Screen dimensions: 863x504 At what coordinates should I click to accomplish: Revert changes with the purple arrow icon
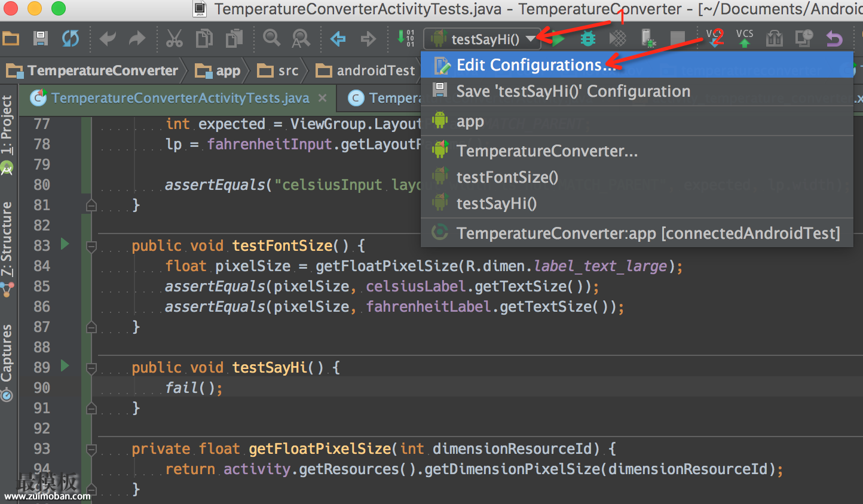[x=834, y=39]
